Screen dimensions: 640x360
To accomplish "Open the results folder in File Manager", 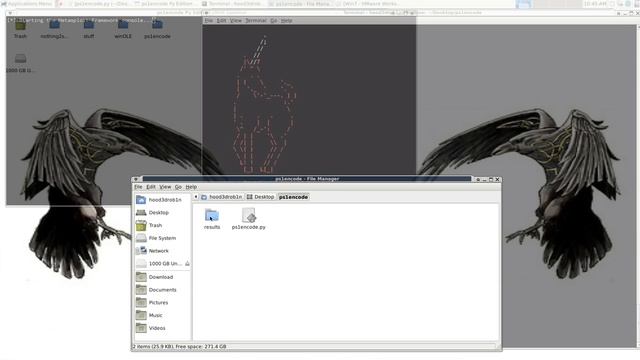I will (212, 219).
